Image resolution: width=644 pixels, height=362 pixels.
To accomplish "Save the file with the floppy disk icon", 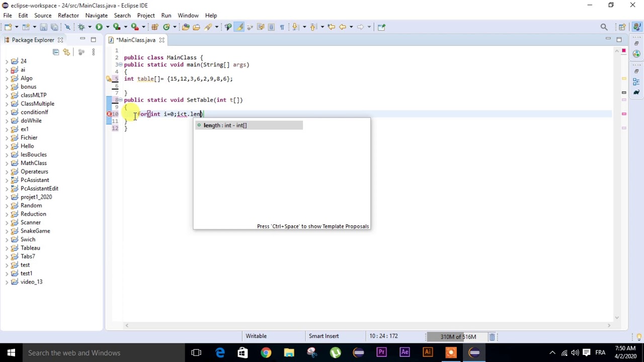I will 43,27.
